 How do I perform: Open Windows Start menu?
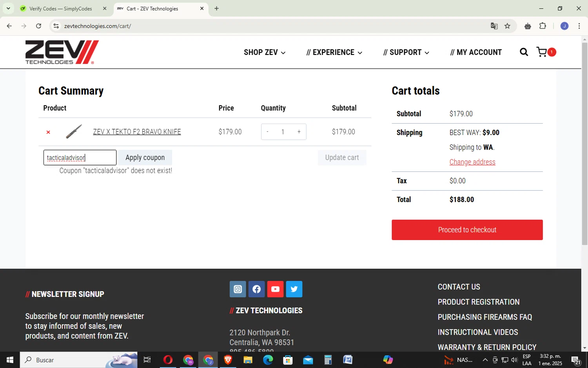tap(10, 360)
